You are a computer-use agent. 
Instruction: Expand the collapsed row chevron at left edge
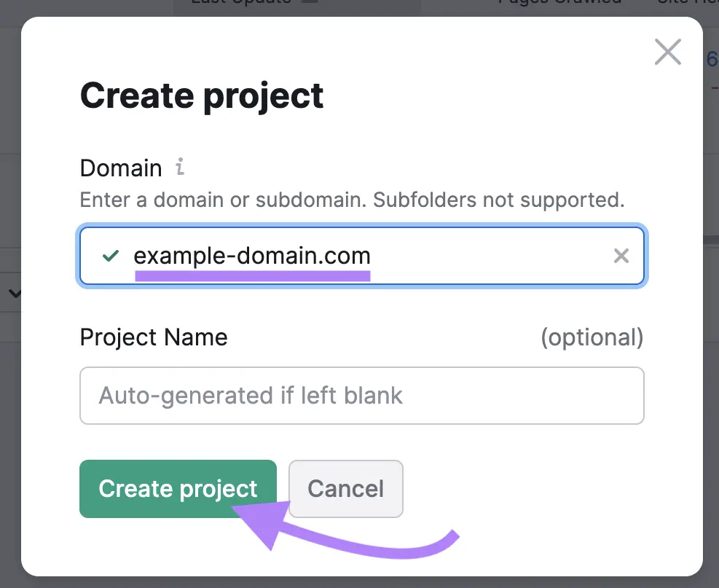[x=15, y=293]
